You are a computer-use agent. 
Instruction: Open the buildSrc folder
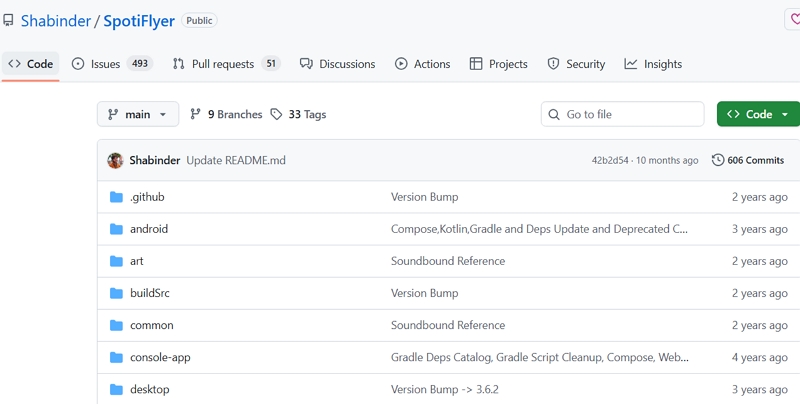(x=149, y=293)
